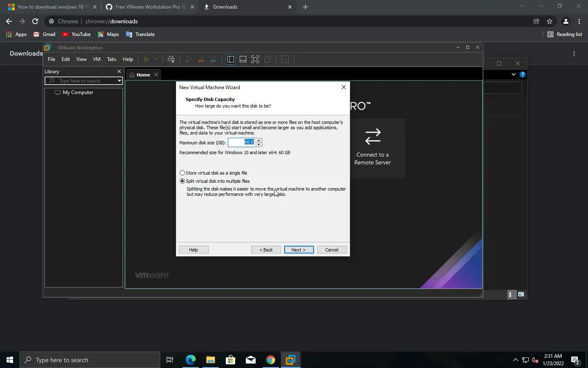Click the Enter Full Screen toolbar icon
588x368 pixels.
[255, 59]
